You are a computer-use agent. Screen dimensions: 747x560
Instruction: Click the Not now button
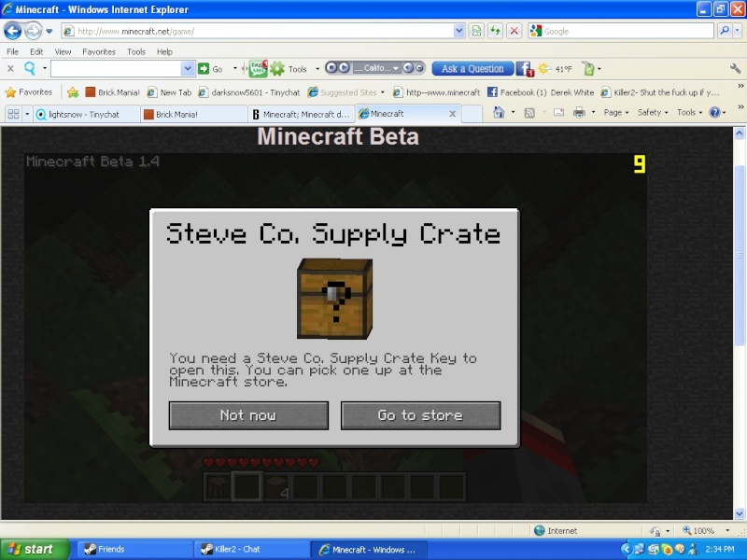248,415
